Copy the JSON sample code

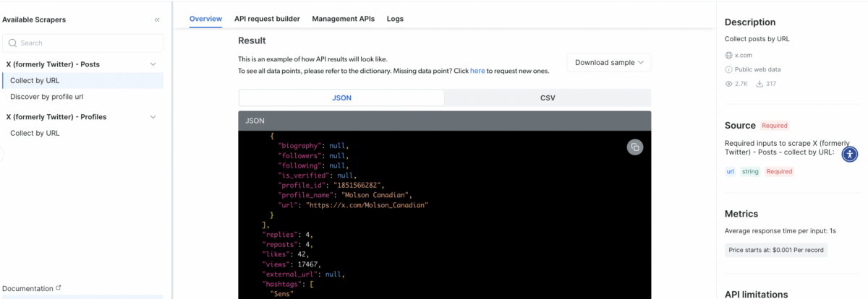[x=634, y=147]
